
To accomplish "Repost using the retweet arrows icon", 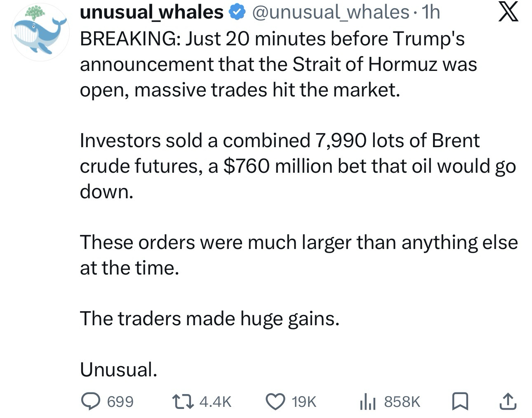I will pos(184,401).
